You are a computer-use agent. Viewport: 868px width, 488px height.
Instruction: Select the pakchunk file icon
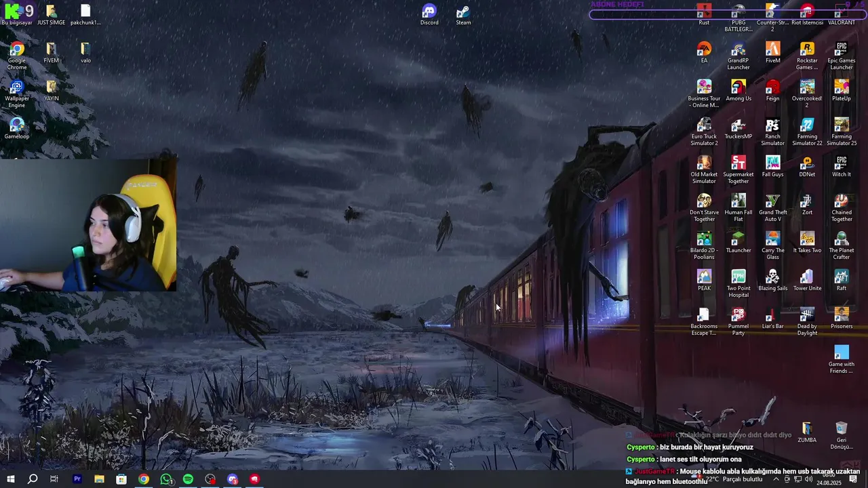tap(85, 15)
